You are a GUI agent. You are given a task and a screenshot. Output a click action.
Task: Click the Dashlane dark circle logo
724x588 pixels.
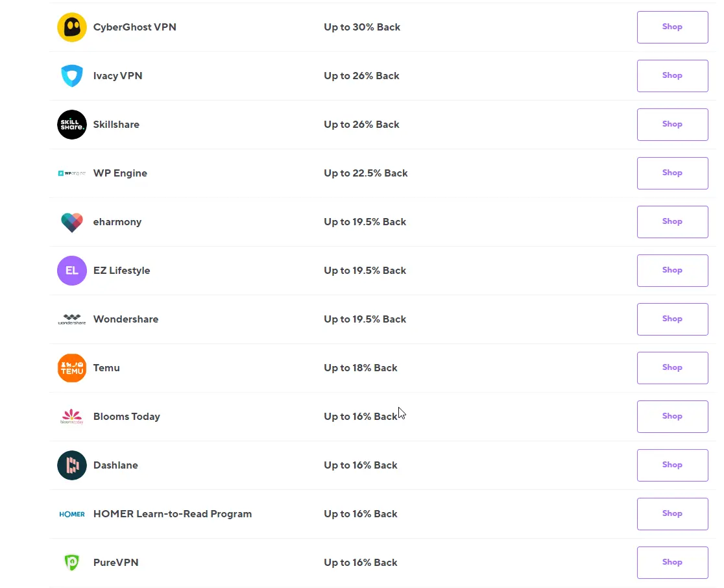click(x=71, y=465)
